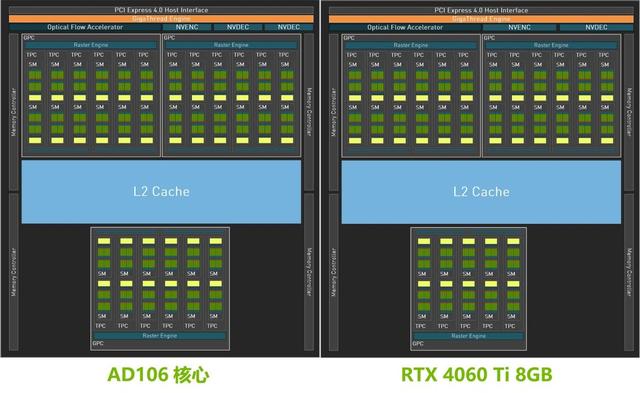Click the AD106 核心 caption text
This screenshot has width=640, height=393.
pos(158,375)
